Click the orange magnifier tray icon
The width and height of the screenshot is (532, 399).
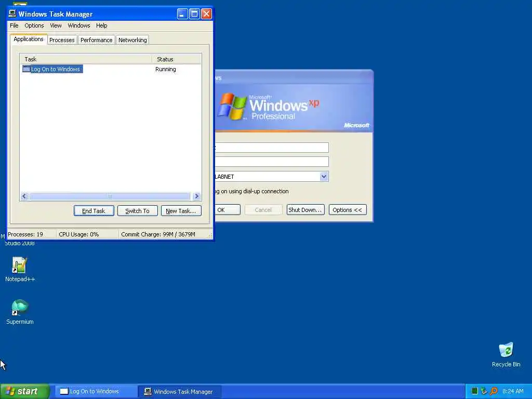[494, 391]
